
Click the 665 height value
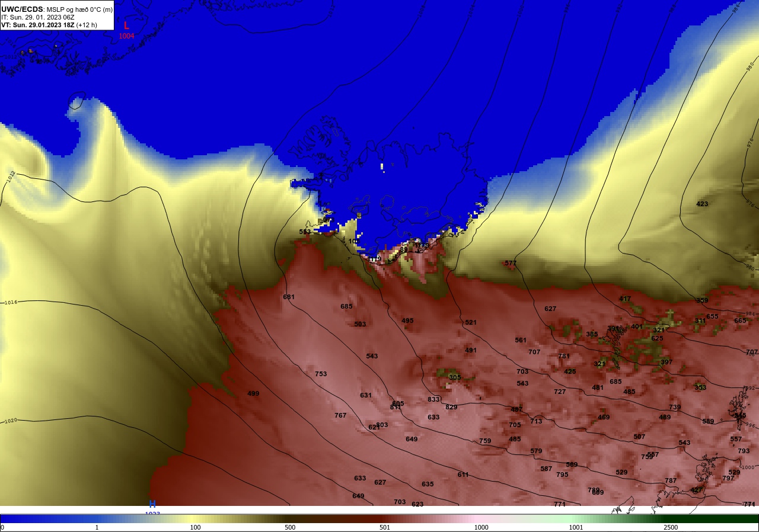pyautogui.click(x=740, y=321)
